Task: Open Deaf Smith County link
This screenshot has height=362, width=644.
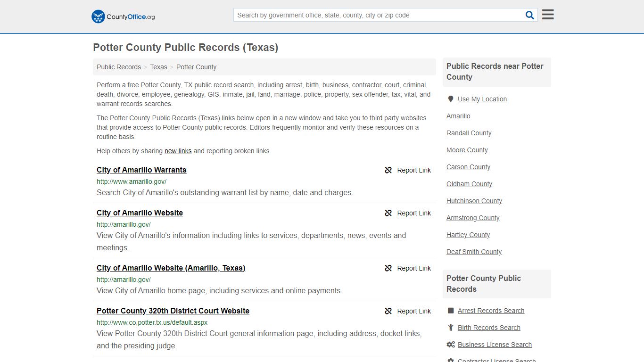Action: coord(474,252)
